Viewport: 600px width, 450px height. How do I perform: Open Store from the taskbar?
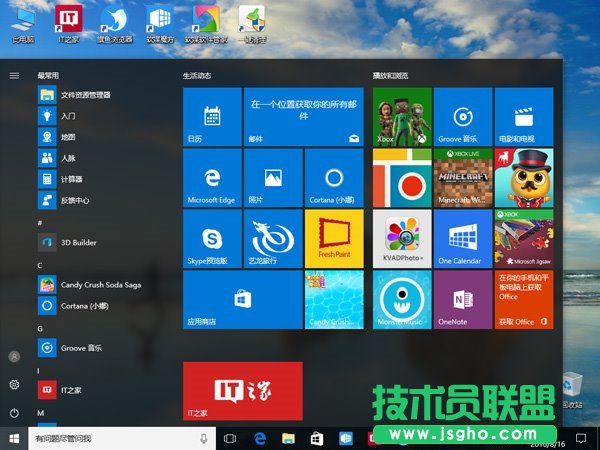pos(317,439)
